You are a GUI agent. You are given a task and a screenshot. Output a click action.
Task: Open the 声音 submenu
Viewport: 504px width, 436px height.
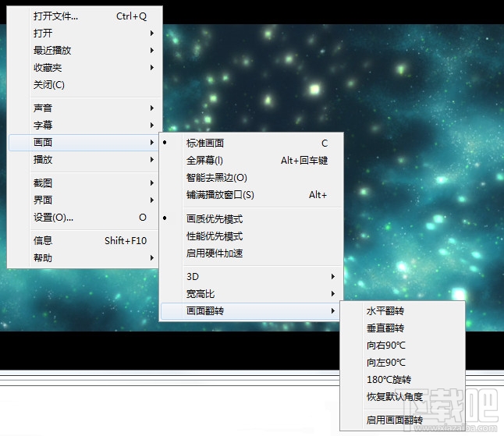(84, 108)
